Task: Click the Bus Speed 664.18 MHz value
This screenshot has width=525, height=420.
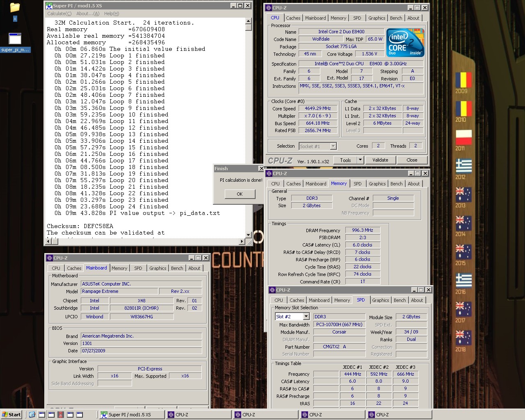Action: (x=318, y=123)
